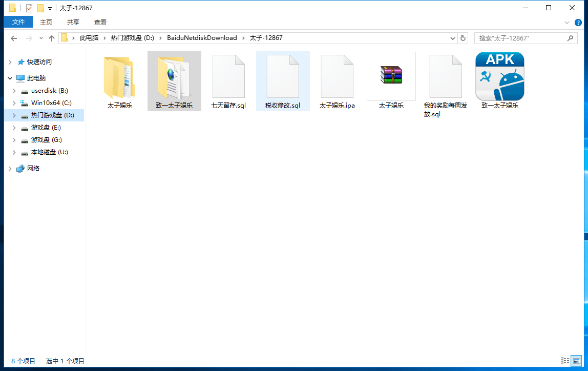This screenshot has height=371, width=588.
Task: Select 本地磁盘 (U:) in the navigation tree
Action: (50, 152)
